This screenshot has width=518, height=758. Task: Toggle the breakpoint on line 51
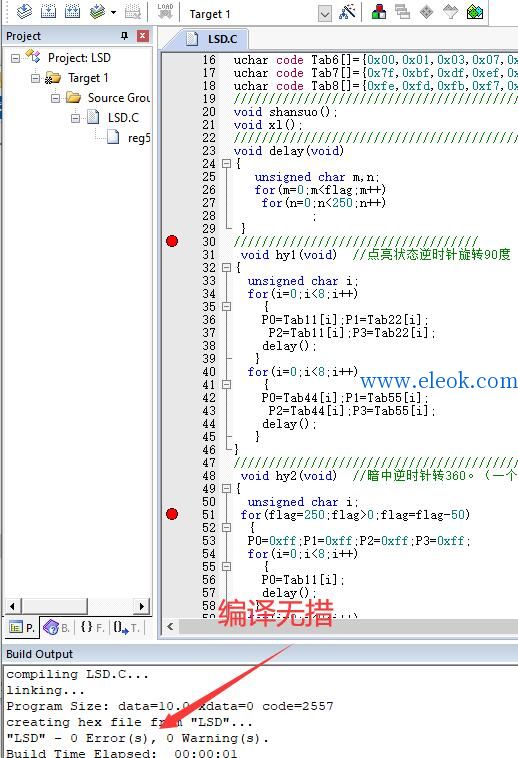pos(172,514)
